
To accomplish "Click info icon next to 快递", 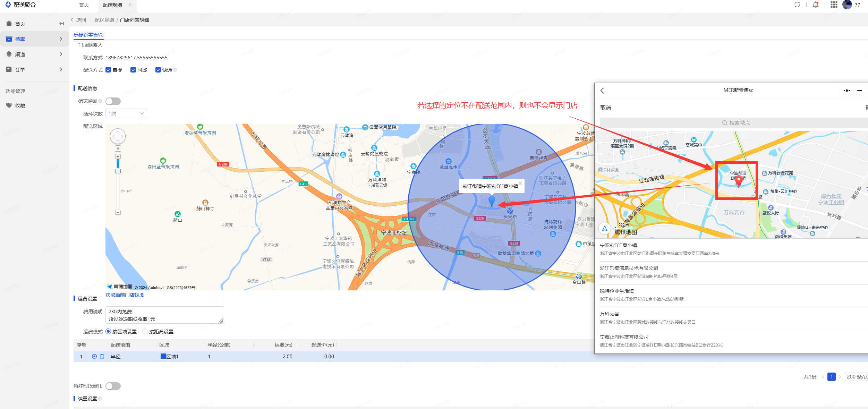I will coord(175,70).
